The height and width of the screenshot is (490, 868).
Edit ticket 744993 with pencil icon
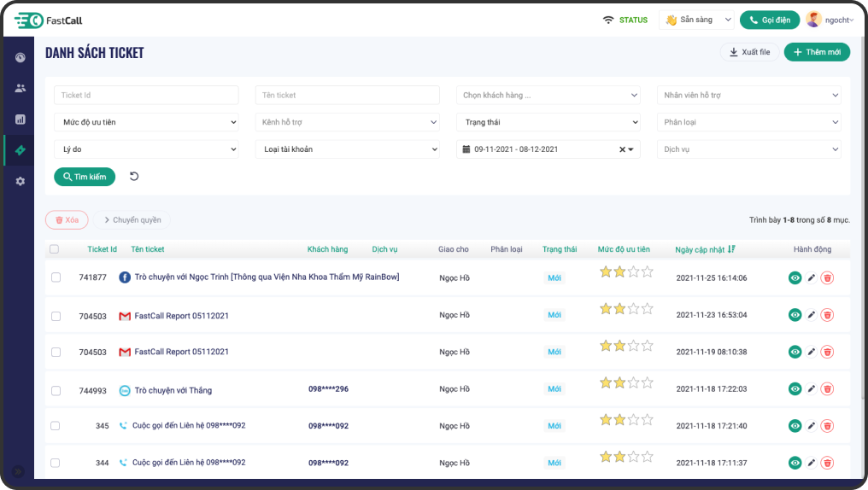coord(811,389)
